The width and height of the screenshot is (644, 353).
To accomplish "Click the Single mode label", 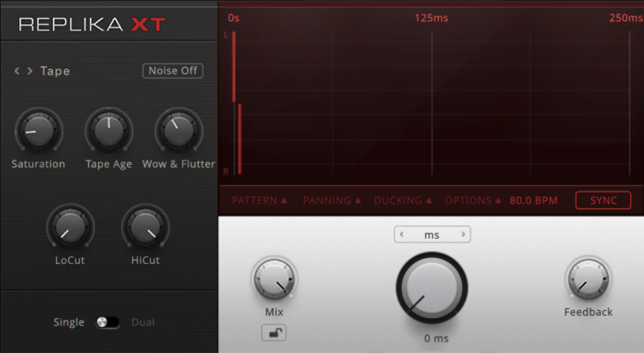I will (x=69, y=322).
